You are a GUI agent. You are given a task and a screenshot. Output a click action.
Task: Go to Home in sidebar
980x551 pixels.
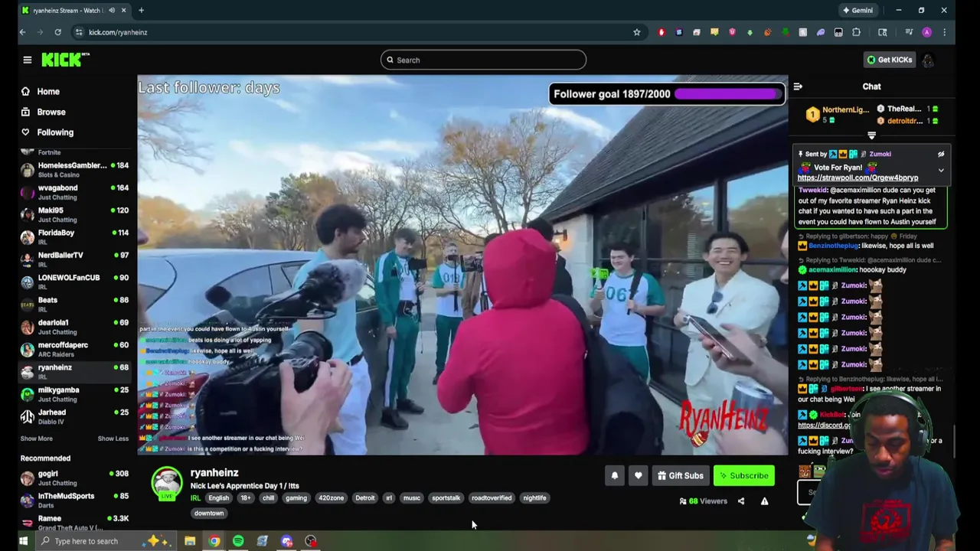pos(47,91)
